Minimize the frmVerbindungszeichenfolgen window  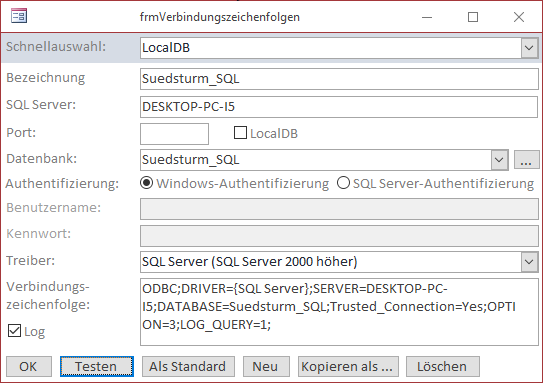427,17
